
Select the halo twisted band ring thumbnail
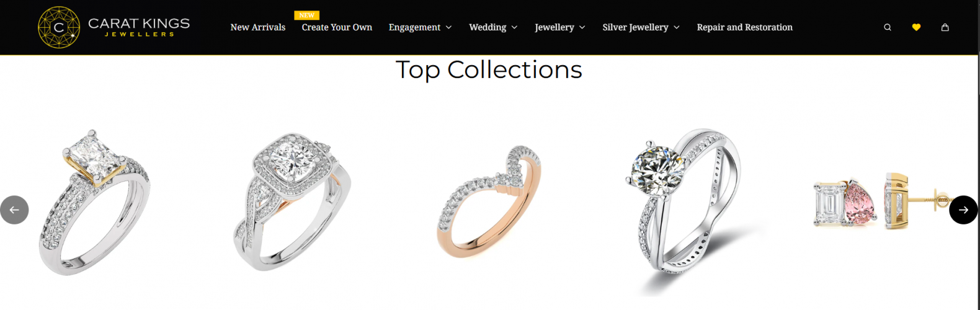coord(292,202)
